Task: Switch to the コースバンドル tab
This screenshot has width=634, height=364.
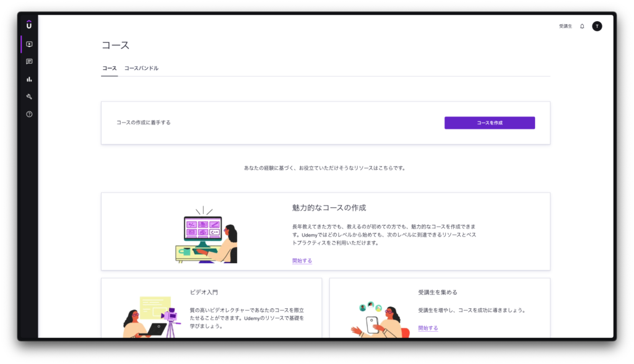Action: pos(141,68)
